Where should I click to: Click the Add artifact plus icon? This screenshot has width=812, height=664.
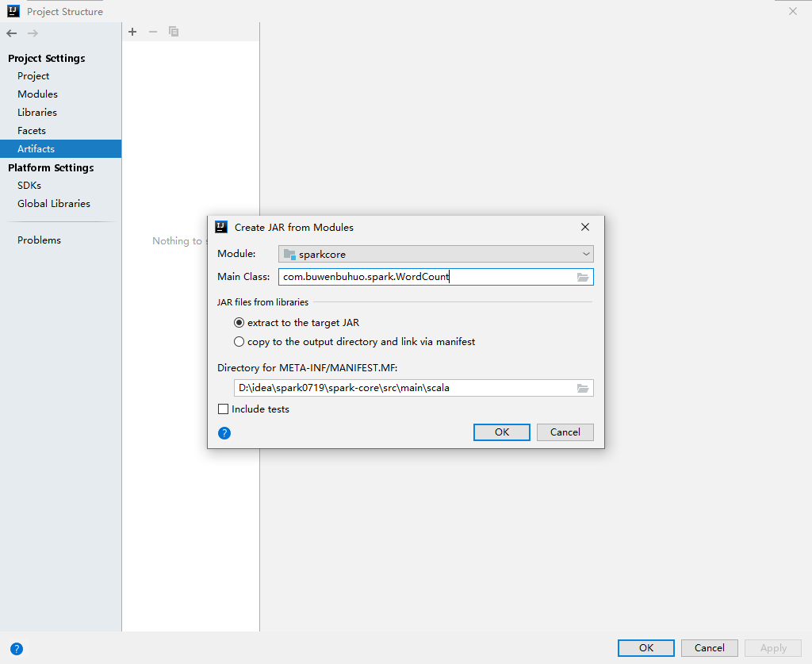(x=132, y=32)
